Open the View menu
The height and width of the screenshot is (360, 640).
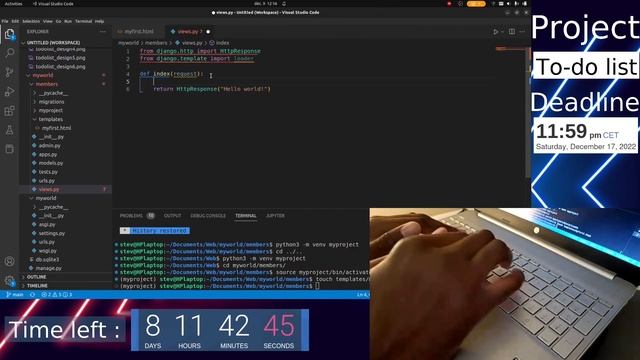48,21
